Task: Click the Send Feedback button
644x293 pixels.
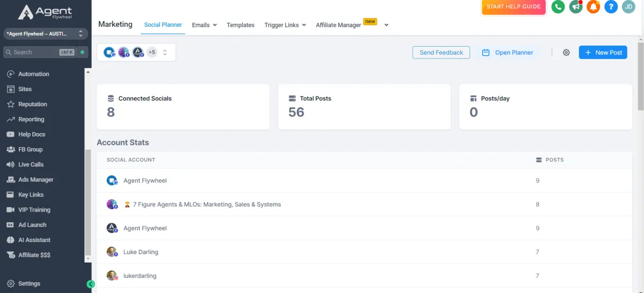Action: [x=441, y=53]
